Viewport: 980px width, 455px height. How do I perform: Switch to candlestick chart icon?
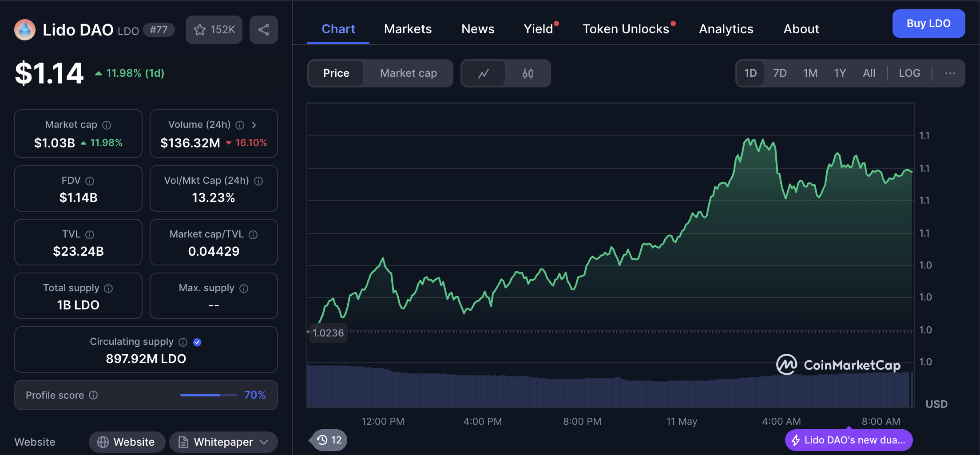(x=528, y=73)
